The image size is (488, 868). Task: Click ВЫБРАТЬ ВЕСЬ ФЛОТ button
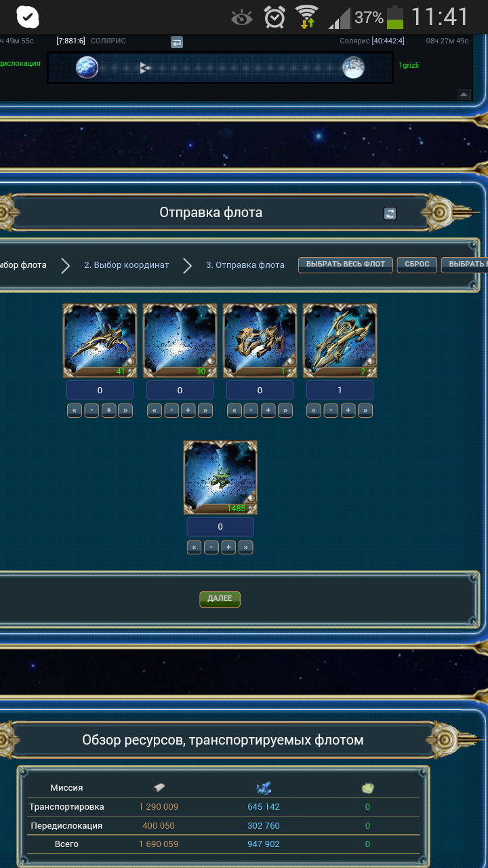coord(346,264)
